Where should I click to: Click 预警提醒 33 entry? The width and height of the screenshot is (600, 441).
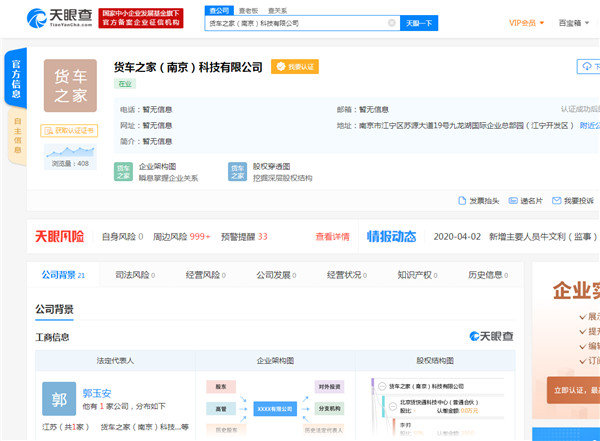point(244,237)
